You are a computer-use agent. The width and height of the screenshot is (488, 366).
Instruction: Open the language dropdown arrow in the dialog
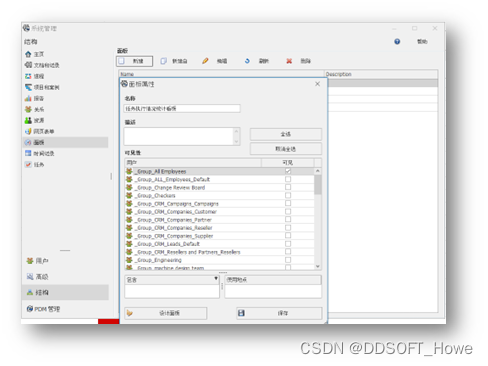pyautogui.click(x=216, y=279)
